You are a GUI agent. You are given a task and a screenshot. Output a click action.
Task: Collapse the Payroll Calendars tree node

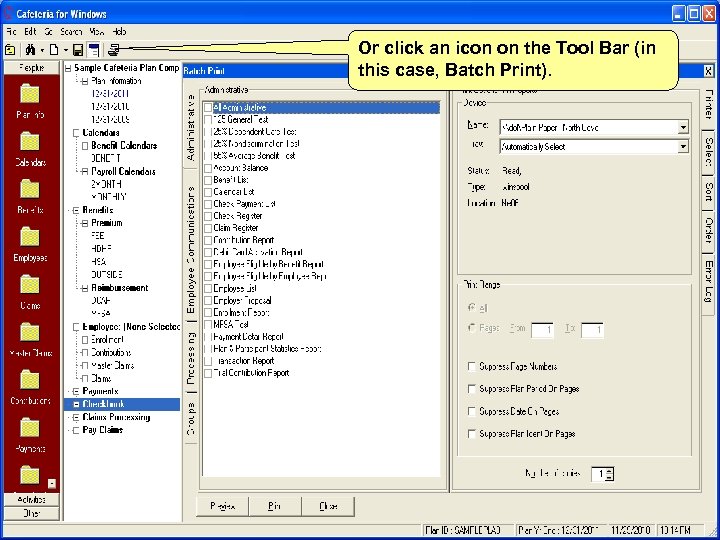click(84, 172)
